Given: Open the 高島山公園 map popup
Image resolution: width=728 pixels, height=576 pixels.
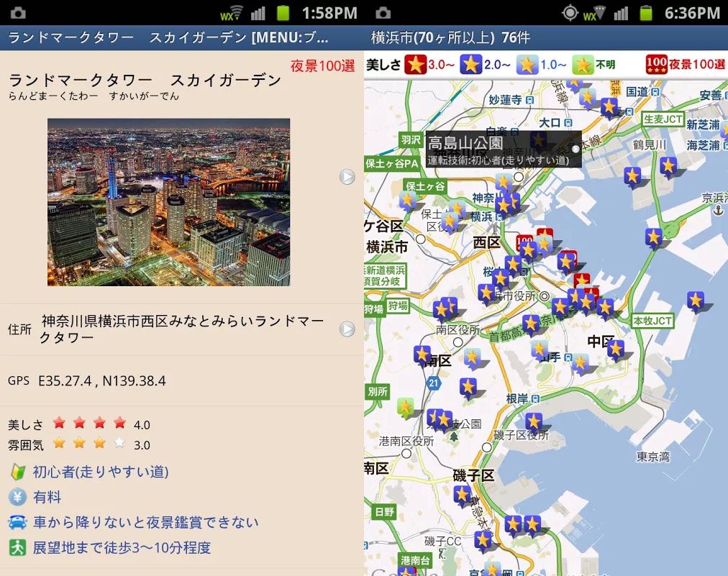Looking at the screenshot, I should 504,149.
